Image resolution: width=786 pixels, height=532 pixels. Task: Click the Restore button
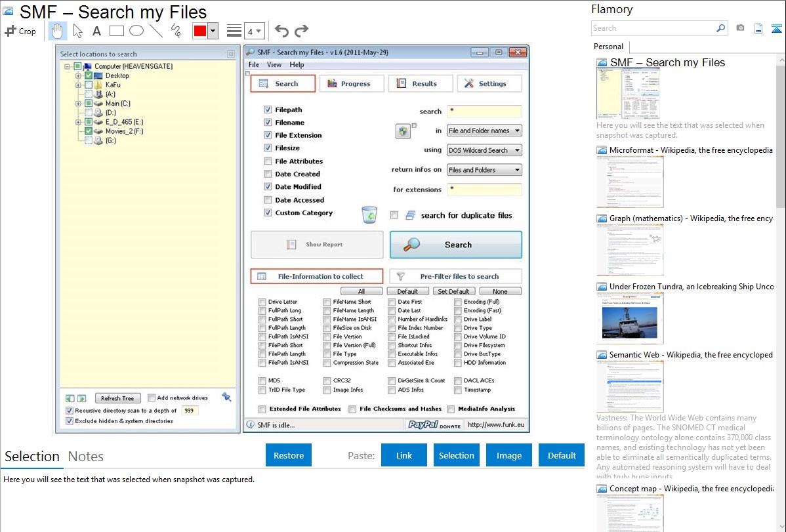tap(289, 455)
